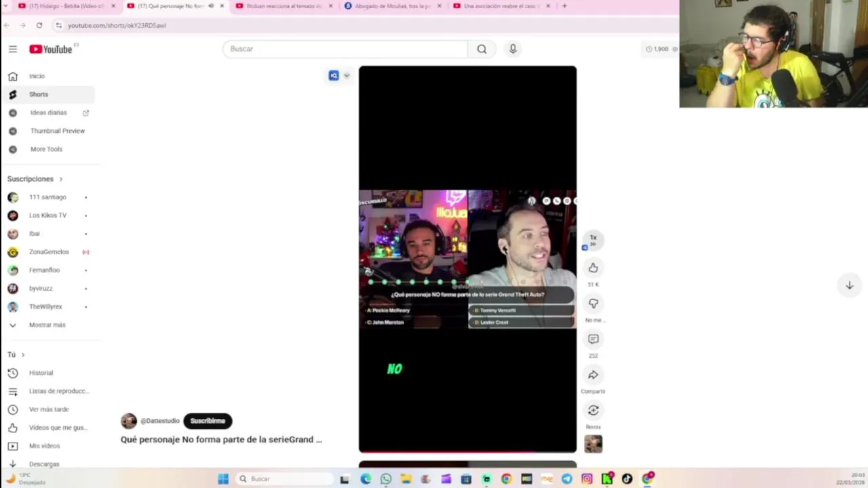The height and width of the screenshot is (488, 868).
Task: Open Descargas in the sidebar
Action: click(47, 464)
